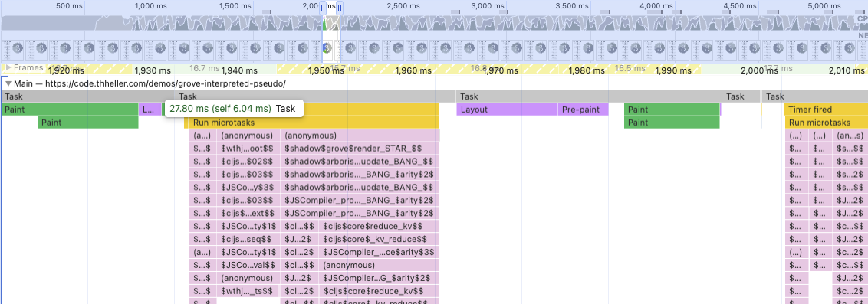Image resolution: width=868 pixels, height=304 pixels.
Task: Click the Frames track label
Action: point(28,68)
